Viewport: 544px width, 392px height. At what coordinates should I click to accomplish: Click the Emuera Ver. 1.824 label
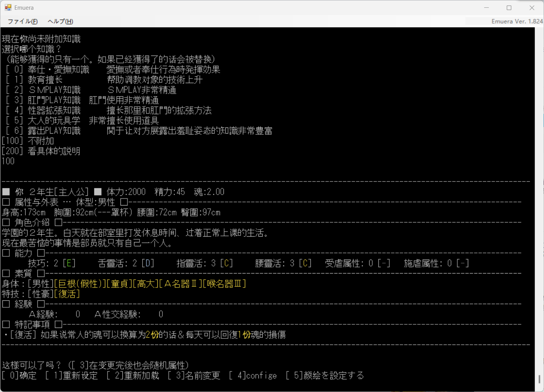pyautogui.click(x=517, y=21)
